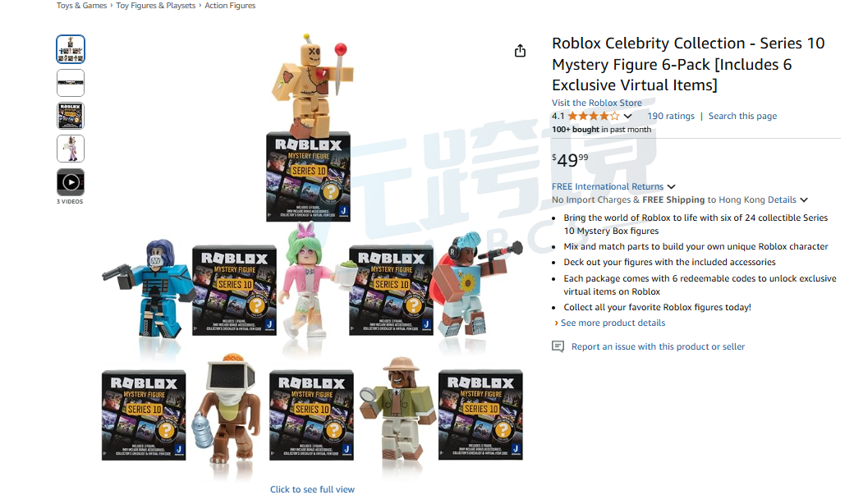Viewport: 854px width, 504px height.
Task: Open Report an issue with this product link
Action: [x=658, y=346]
